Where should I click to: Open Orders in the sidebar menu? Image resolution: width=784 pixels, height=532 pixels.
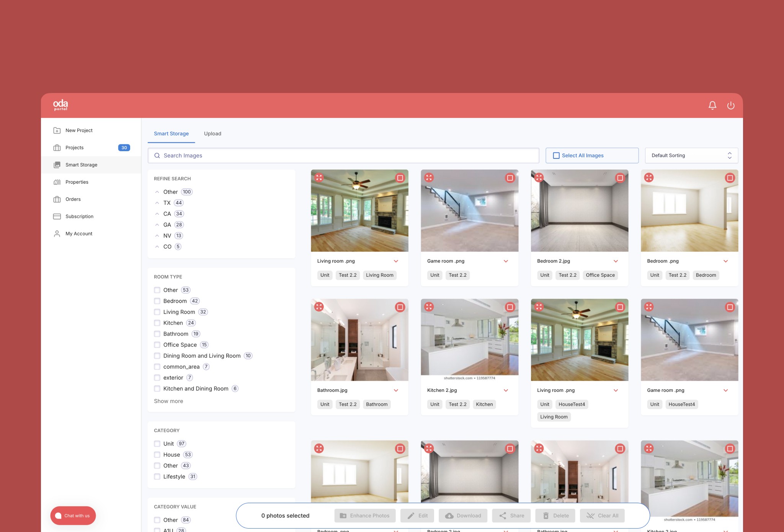(x=73, y=199)
